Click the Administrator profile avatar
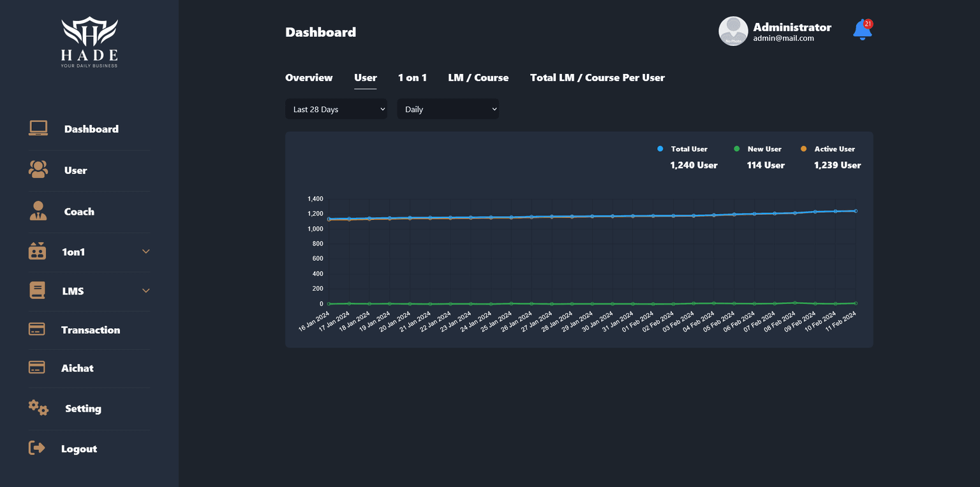980x487 pixels. [x=732, y=31]
